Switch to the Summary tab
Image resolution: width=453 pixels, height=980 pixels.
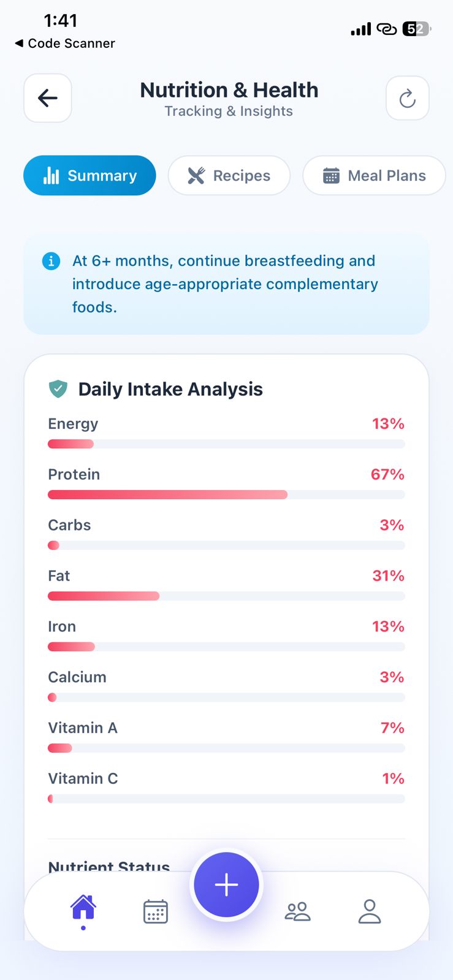(x=89, y=176)
